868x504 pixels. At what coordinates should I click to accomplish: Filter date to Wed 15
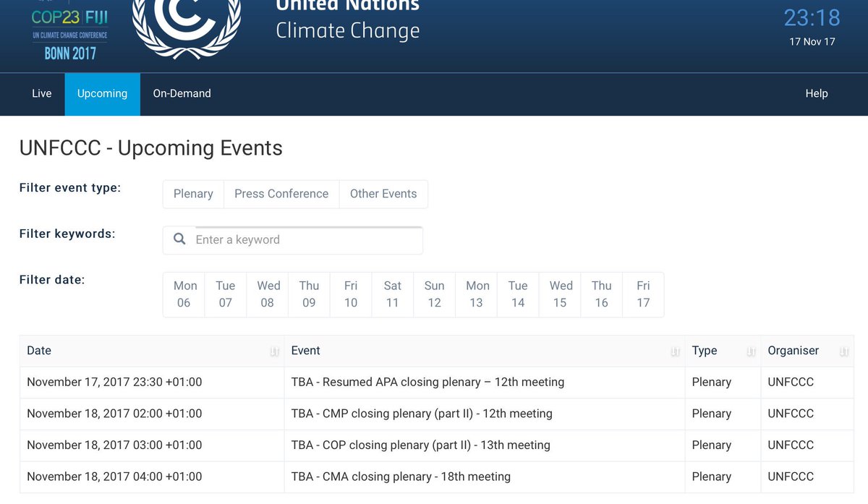pos(561,294)
